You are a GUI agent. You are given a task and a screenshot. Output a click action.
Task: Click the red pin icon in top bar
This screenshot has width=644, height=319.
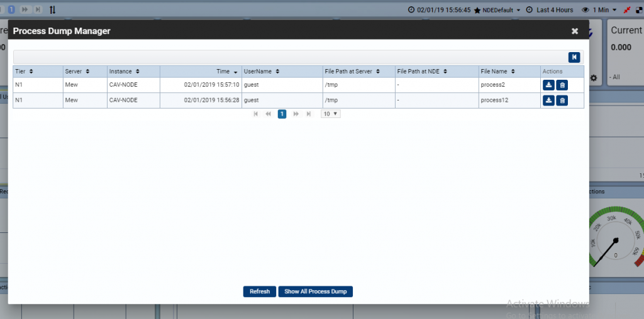click(626, 10)
